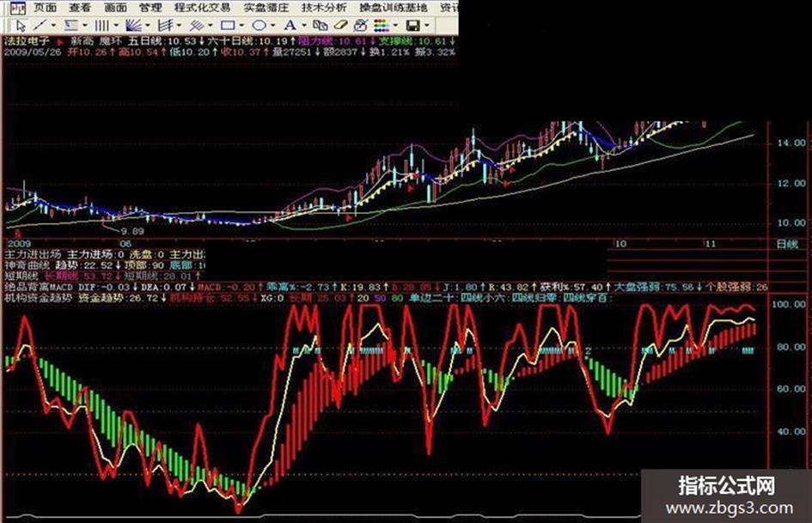This screenshot has width=812, height=523.
Task: Select the rectangle shape tool
Action: 228,25
